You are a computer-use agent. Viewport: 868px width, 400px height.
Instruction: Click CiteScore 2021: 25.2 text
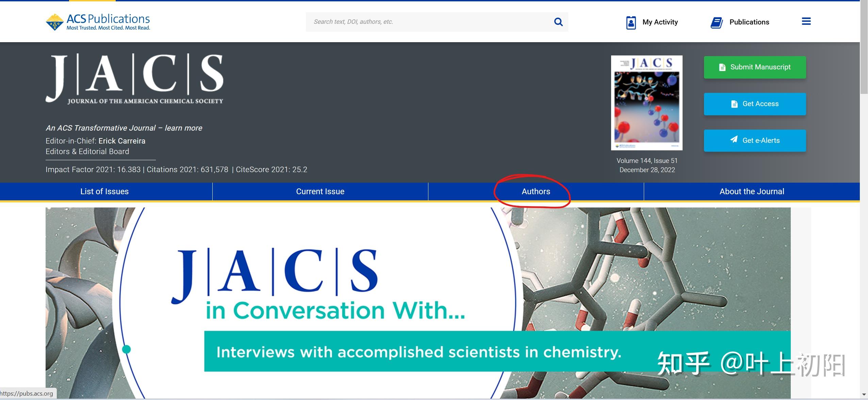[272, 169]
